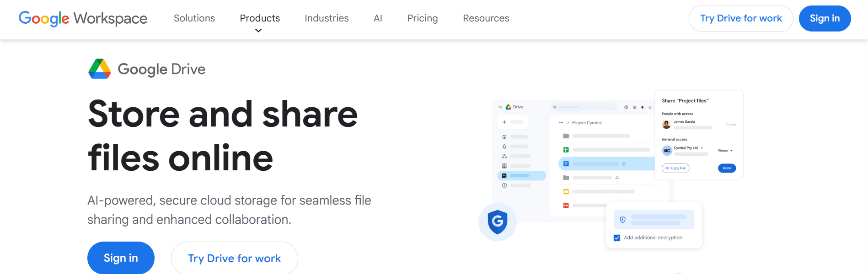Image resolution: width=868 pixels, height=274 pixels.
Task: Toggle the Add additional encryption checkbox
Action: [x=617, y=238]
